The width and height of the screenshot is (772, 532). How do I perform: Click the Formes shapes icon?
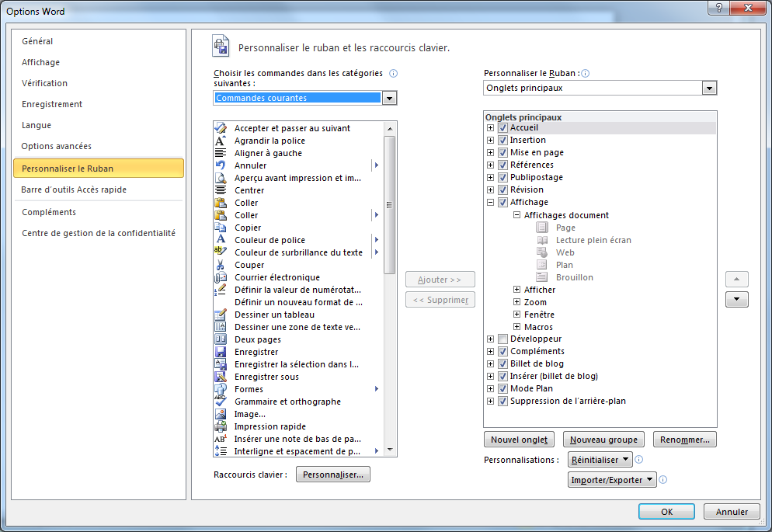(x=221, y=389)
